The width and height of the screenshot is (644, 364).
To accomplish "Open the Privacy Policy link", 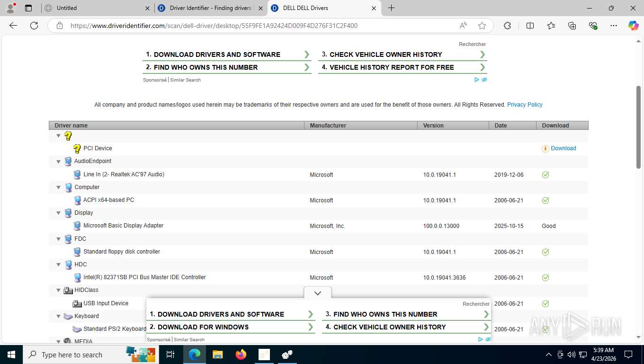I will [525, 105].
